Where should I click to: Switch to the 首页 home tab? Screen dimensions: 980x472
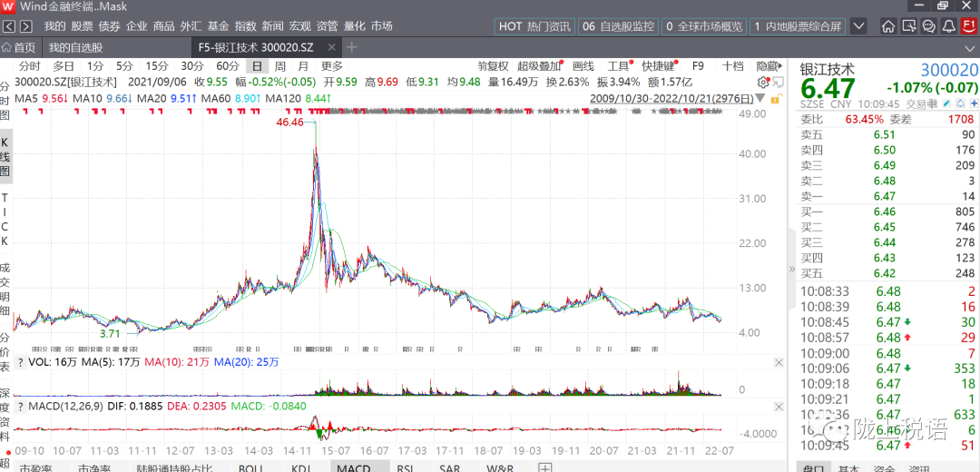[x=19, y=47]
